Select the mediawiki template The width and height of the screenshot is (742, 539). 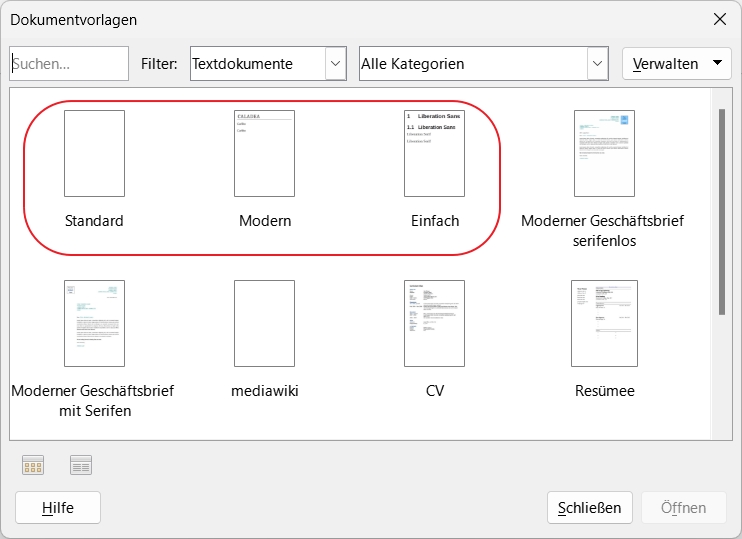[x=264, y=323]
